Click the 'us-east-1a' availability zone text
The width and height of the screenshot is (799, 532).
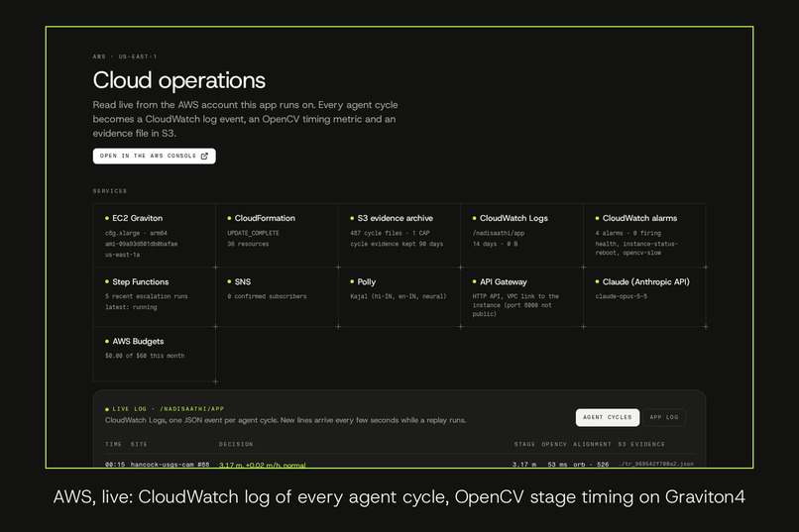tap(122, 255)
